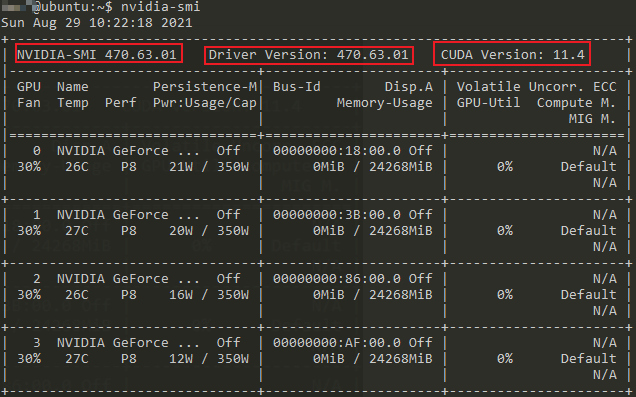Click the 12W / 350W power reading
This screenshot has height=397, width=636.
(209, 359)
